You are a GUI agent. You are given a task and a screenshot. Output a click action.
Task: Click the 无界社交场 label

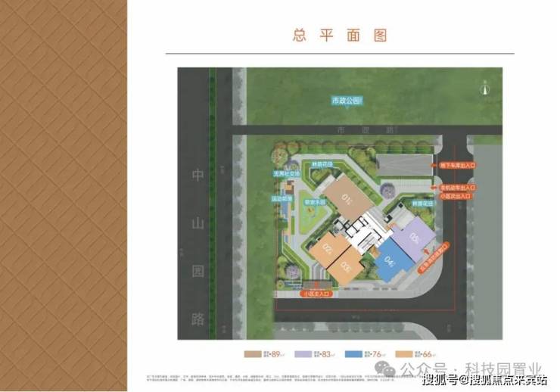point(286,174)
